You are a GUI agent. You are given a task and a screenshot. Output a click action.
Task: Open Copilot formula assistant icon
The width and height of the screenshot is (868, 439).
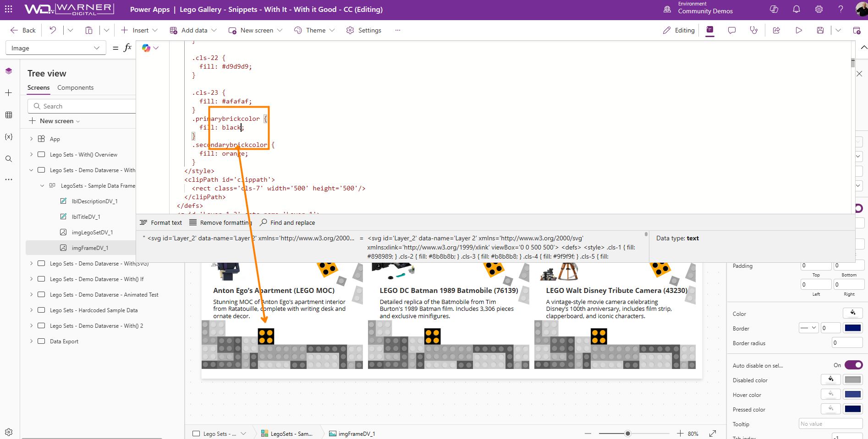(146, 48)
